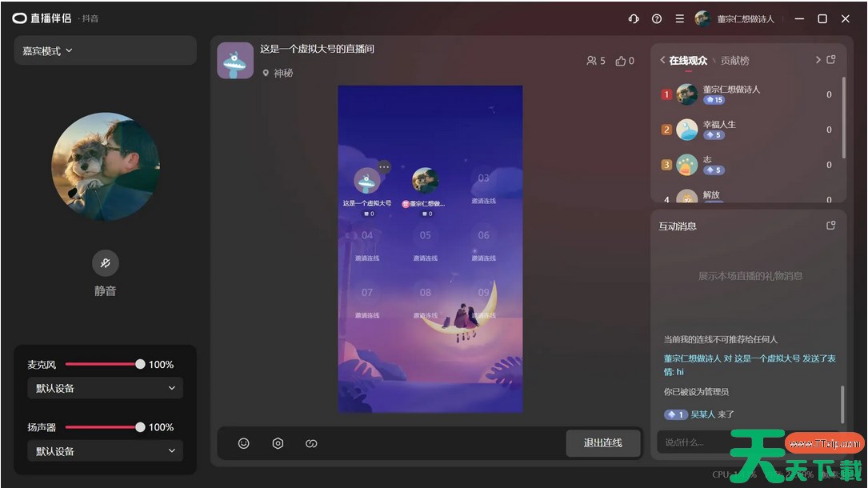Click the help question-mark icon
Image resolution: width=868 pixels, height=488 pixels.
click(x=657, y=18)
